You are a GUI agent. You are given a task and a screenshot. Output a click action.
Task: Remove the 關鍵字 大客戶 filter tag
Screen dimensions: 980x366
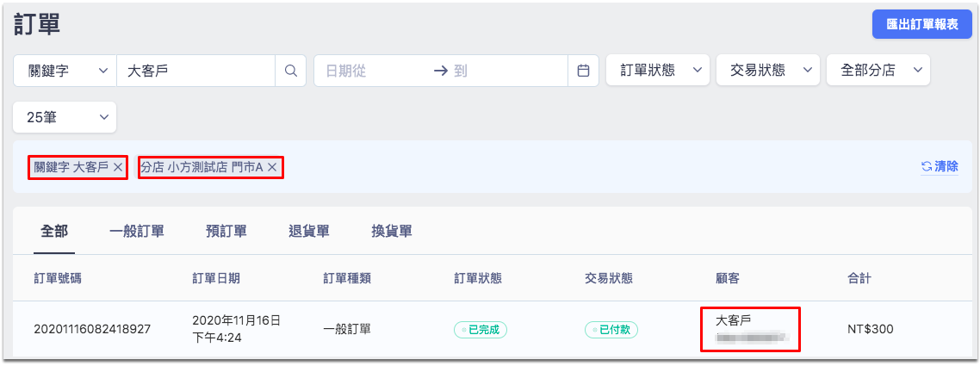click(x=117, y=167)
